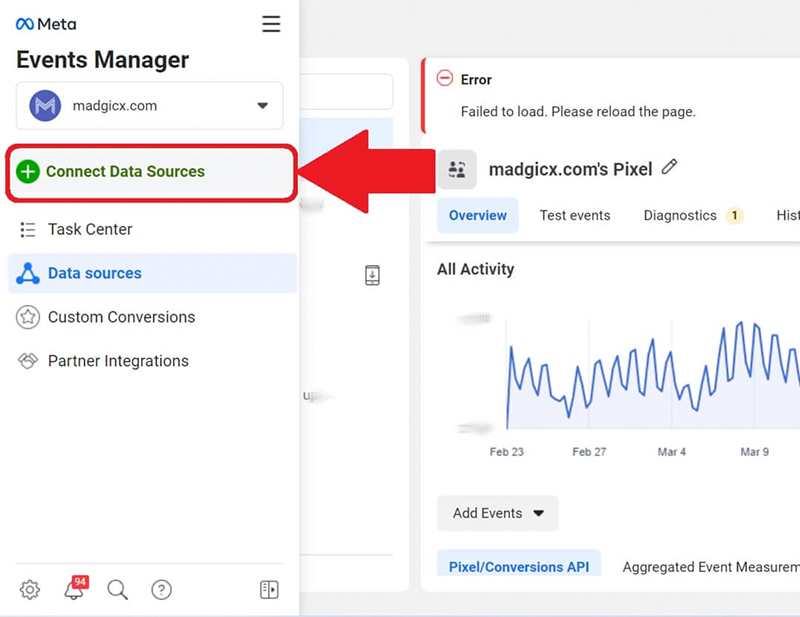
Task: Switch to the Test events tab
Action: (575, 215)
